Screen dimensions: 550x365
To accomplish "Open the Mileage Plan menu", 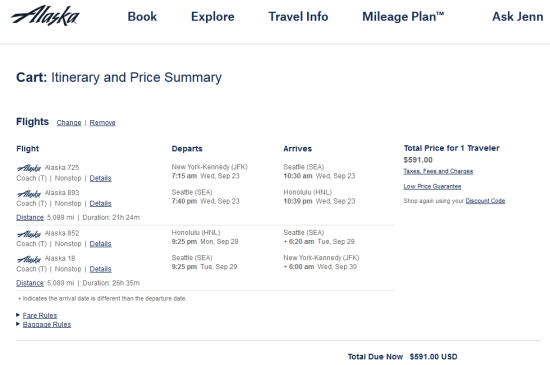I will (x=403, y=16).
